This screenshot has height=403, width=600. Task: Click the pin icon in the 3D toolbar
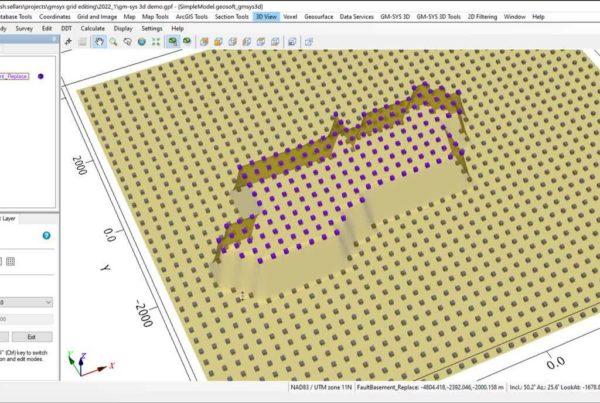[x=68, y=42]
